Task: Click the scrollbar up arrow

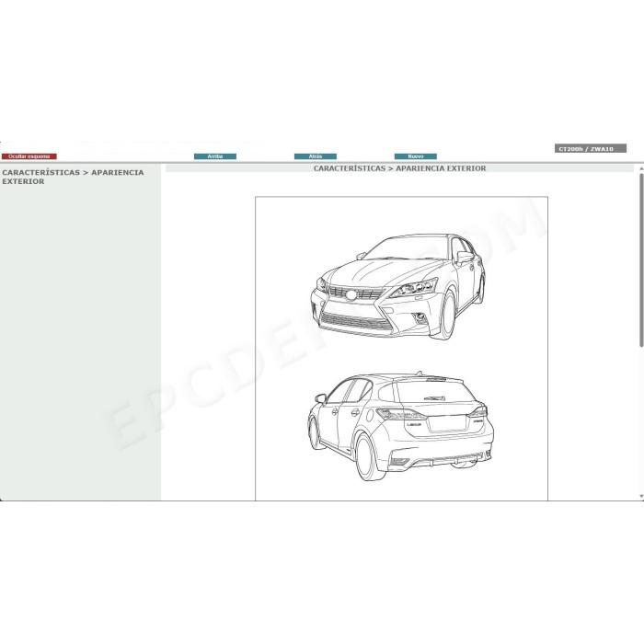Action: coord(641,168)
